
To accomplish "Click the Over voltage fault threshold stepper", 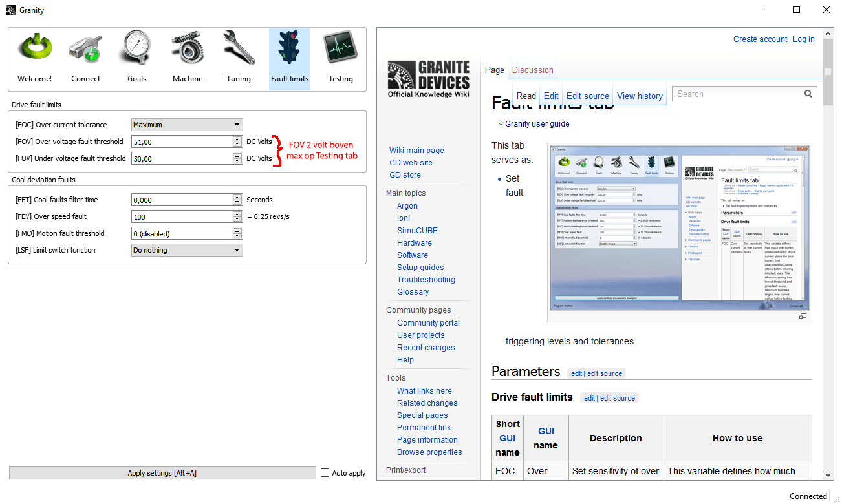I will [237, 142].
